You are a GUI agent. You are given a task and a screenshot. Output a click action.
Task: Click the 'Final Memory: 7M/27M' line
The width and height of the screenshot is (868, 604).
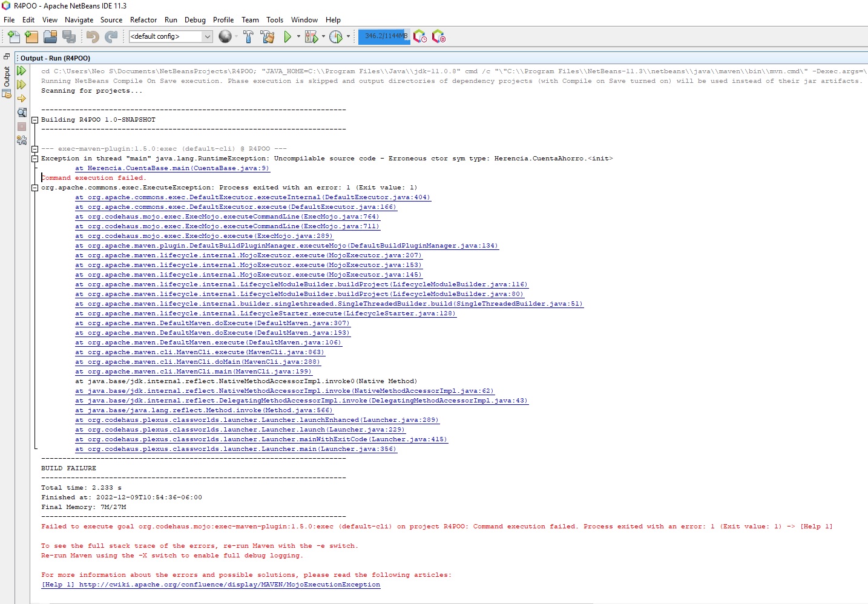pos(84,507)
